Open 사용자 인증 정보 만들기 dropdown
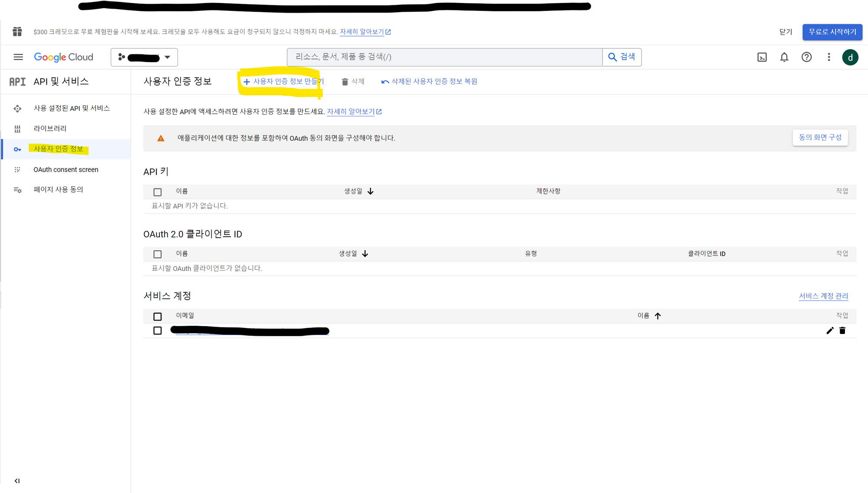Viewport: 868px width, 493px height. click(x=283, y=81)
